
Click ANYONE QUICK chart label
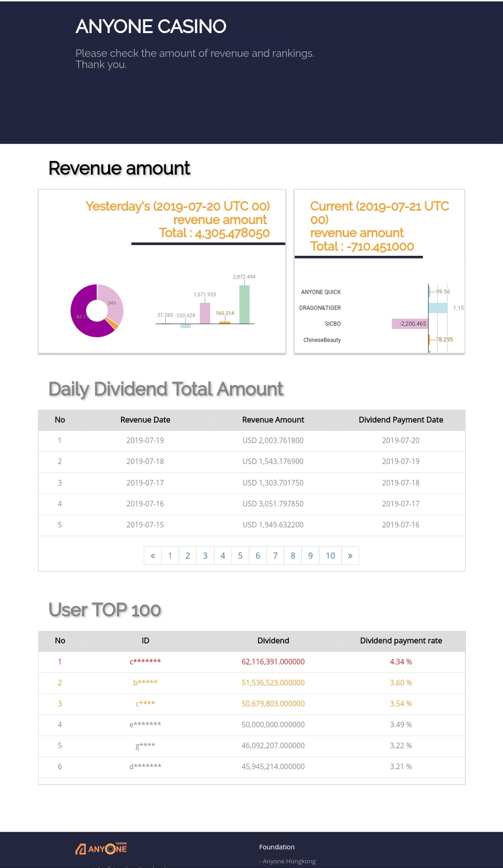tap(321, 292)
